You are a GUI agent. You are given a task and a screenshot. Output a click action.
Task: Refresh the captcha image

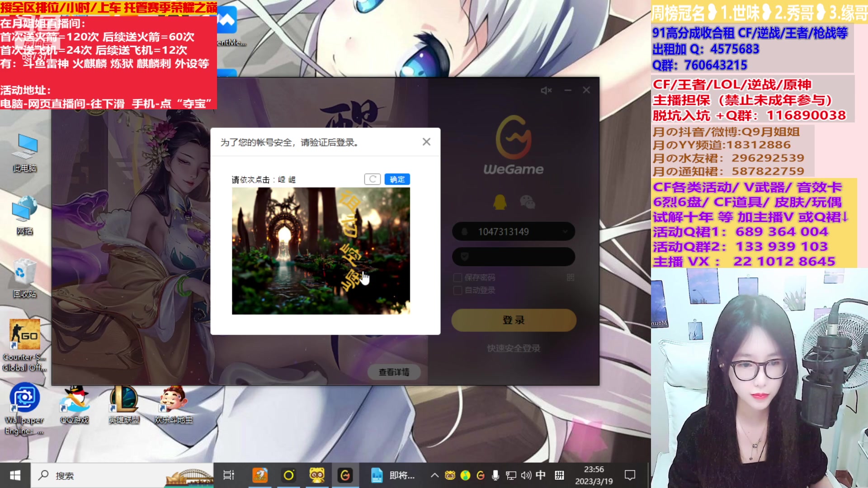tap(373, 179)
